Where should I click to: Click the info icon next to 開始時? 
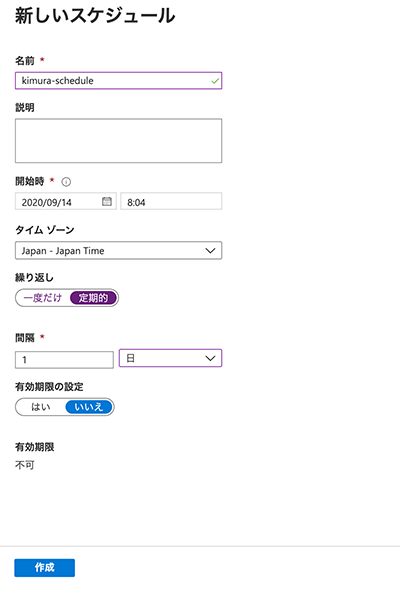pos(66,182)
